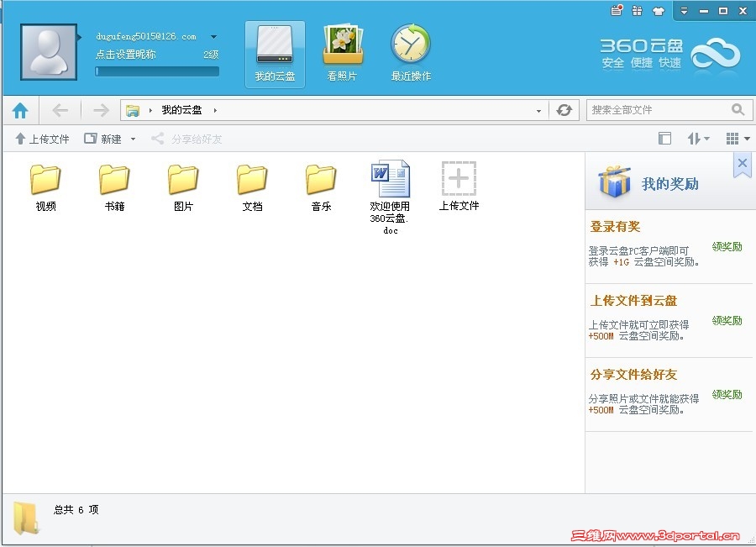Expand the account email dropdown arrow
This screenshot has width=756, height=547.
213,37
